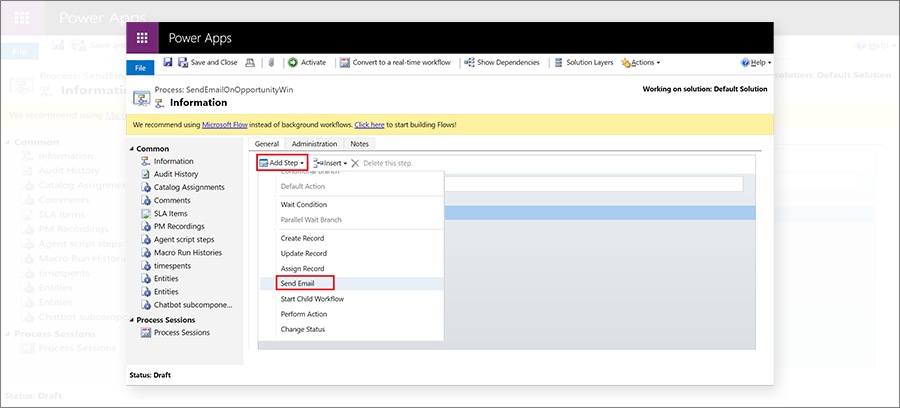Click the SLA Items icon
Screen dimensions: 900x408
(x=145, y=213)
